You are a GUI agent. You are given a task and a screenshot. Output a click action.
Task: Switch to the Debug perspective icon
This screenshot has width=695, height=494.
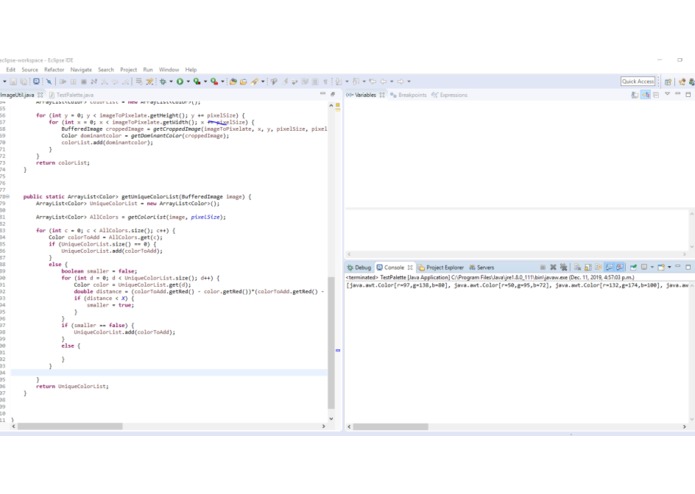(691, 82)
